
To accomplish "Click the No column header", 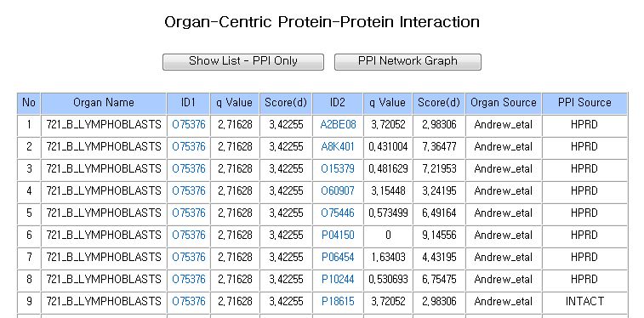I will tap(29, 103).
